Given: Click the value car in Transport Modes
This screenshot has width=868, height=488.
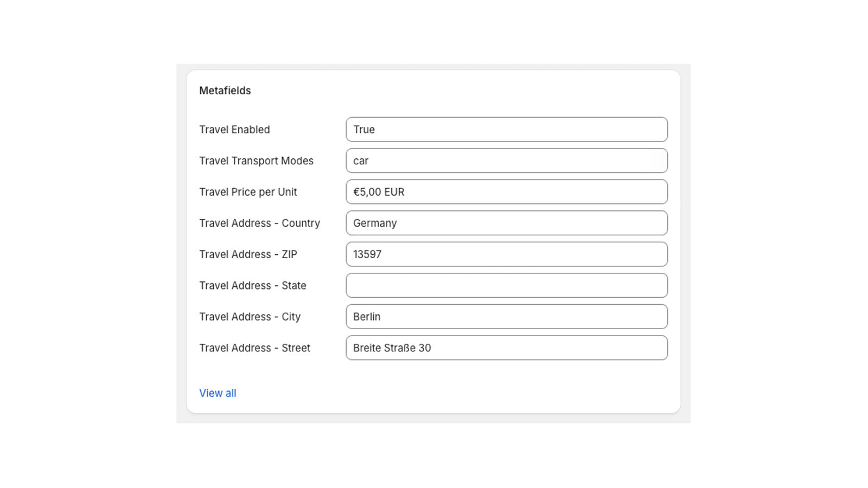Looking at the screenshot, I should (360, 160).
